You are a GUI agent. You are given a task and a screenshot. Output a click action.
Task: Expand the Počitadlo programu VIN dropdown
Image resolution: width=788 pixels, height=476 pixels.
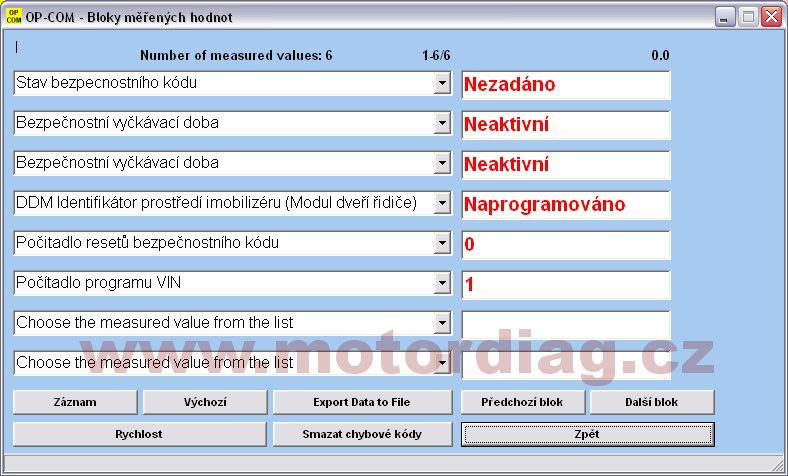442,284
